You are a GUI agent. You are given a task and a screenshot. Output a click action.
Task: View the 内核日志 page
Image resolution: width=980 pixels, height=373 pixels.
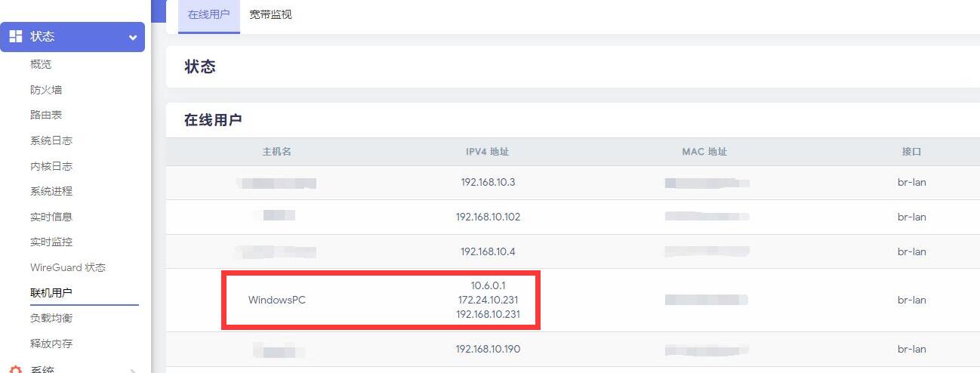(51, 166)
